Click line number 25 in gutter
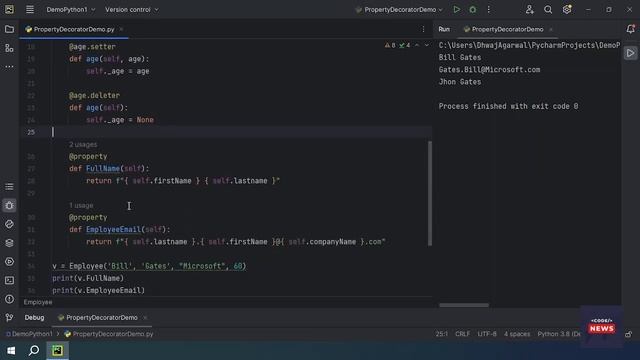Screen dimensions: 640x360 pyautogui.click(x=31, y=132)
